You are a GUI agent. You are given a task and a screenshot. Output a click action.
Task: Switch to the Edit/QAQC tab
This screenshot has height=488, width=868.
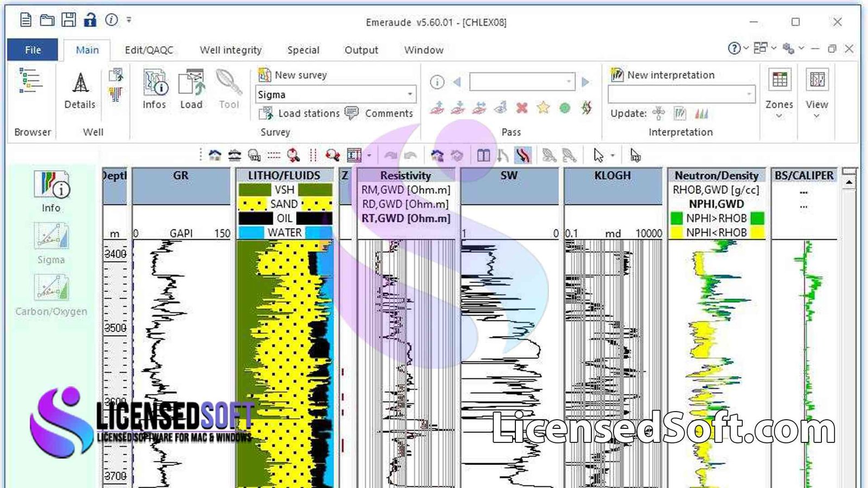(x=149, y=50)
